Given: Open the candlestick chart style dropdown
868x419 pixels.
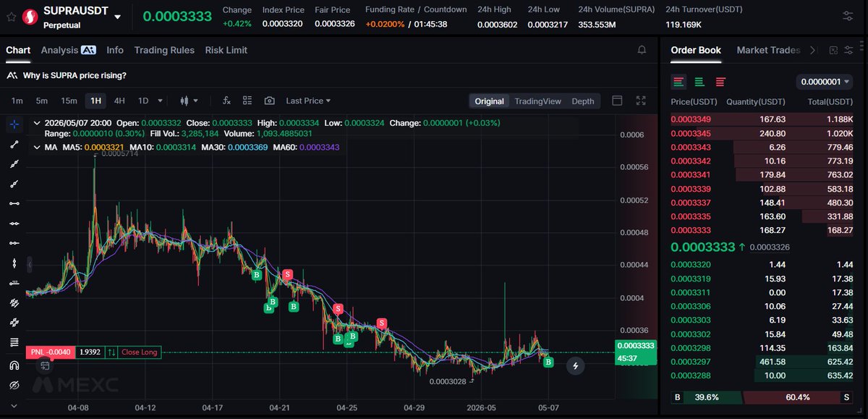Looking at the screenshot, I should 189,101.
